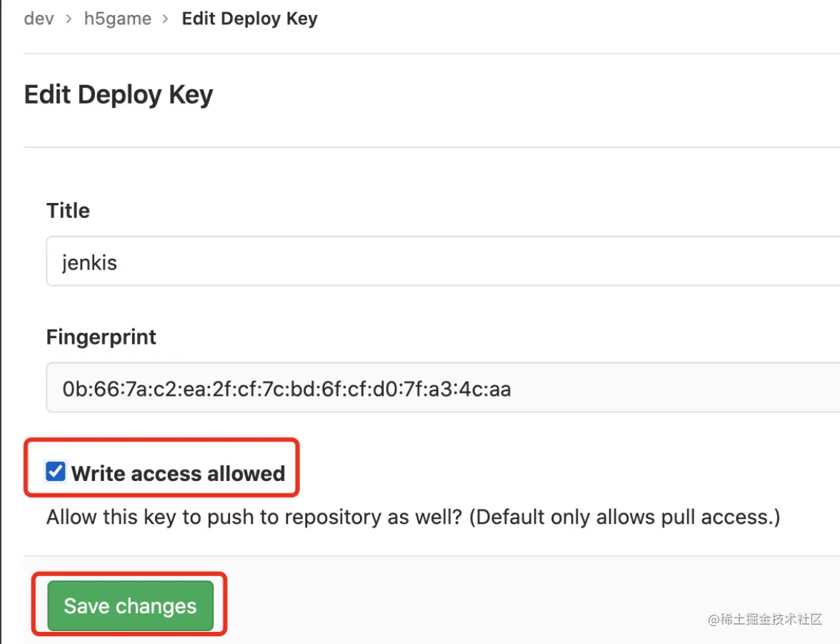Click the 'Default only allows pull access' note
This screenshot has width=840, height=644.
pos(625,517)
